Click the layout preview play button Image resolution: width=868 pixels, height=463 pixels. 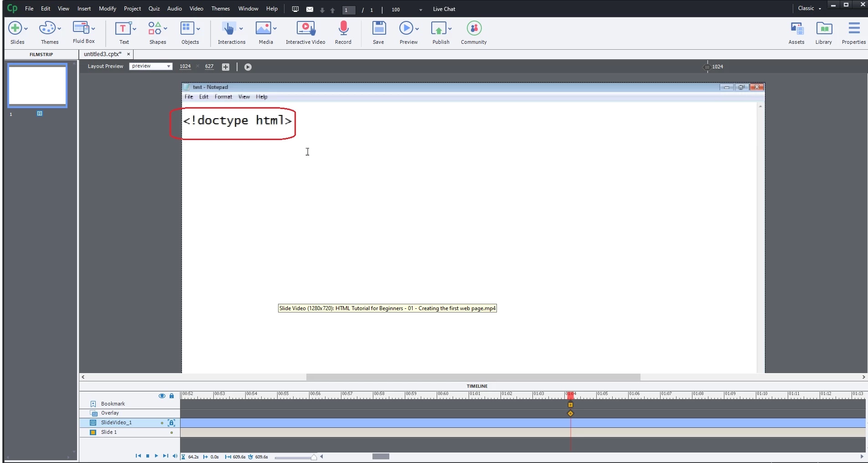(x=248, y=67)
